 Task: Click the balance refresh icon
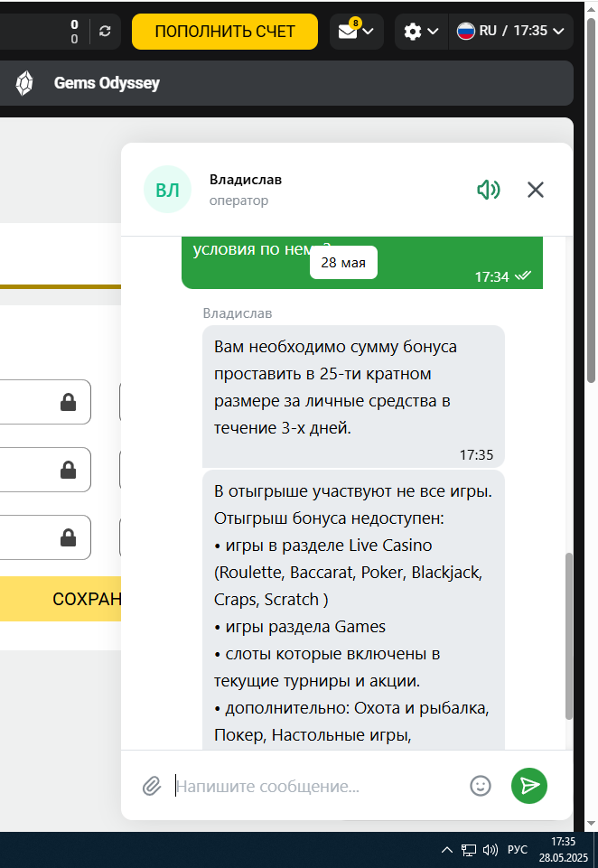tap(105, 32)
